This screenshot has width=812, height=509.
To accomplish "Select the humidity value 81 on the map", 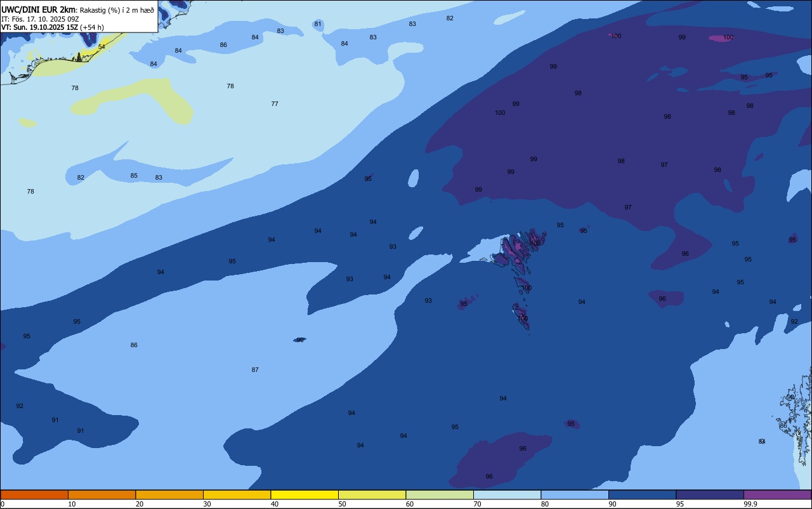I will [318, 24].
